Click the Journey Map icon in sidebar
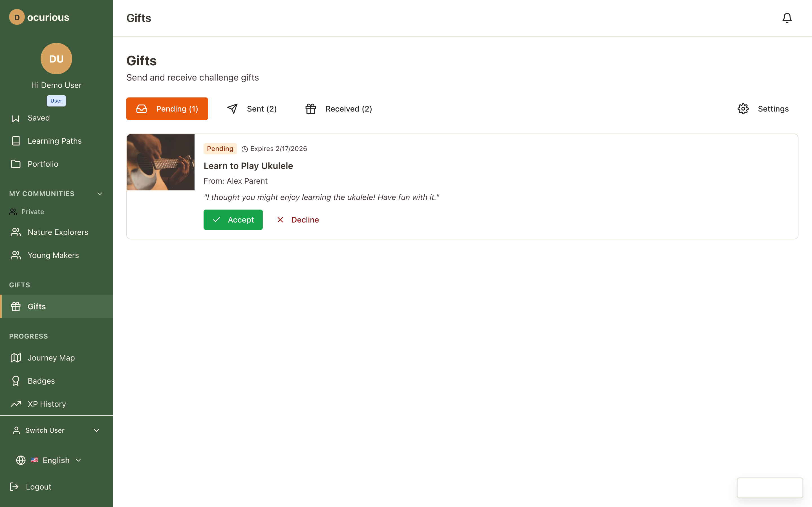Image resolution: width=812 pixels, height=507 pixels. (x=16, y=358)
